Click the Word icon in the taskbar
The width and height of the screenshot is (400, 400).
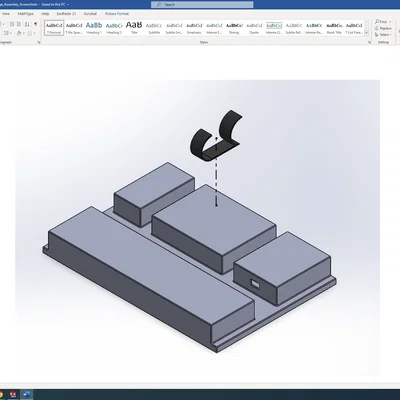point(27,395)
